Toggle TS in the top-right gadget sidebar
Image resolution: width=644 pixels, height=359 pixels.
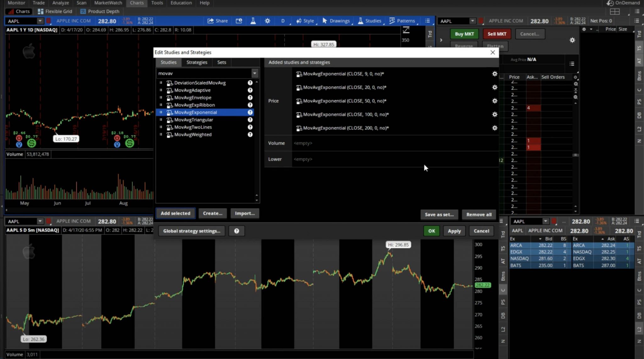point(639,48)
